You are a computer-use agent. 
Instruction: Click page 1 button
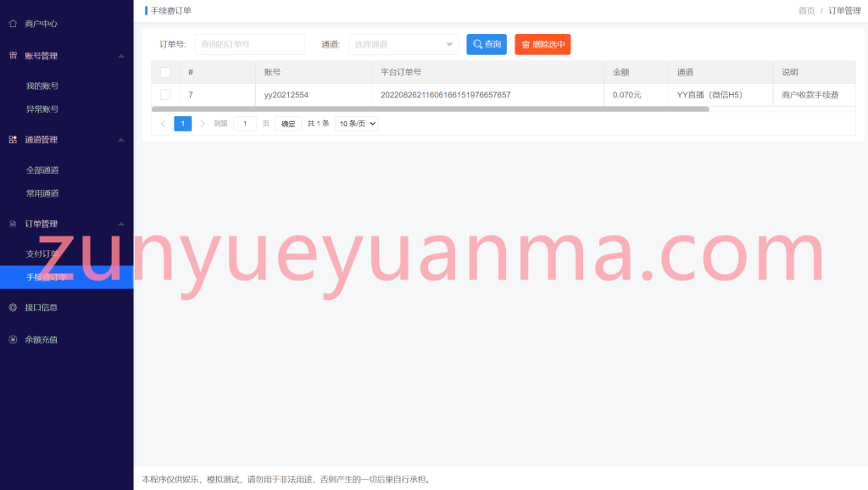pyautogui.click(x=183, y=124)
